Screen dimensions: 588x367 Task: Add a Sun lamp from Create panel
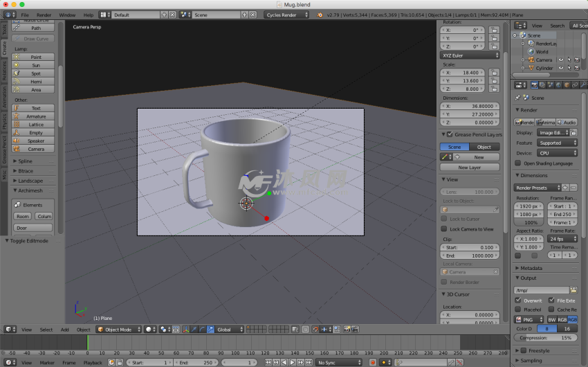pyautogui.click(x=36, y=65)
